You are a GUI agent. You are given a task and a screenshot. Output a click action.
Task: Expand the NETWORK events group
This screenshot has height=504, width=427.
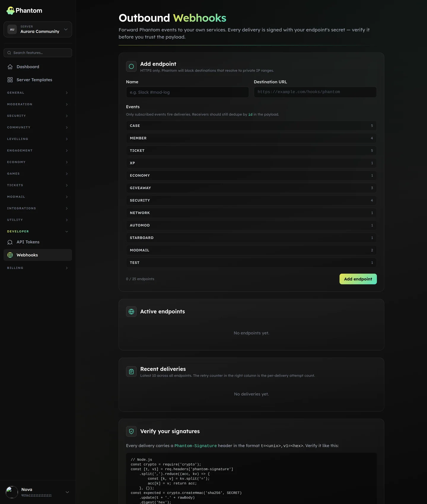click(251, 213)
